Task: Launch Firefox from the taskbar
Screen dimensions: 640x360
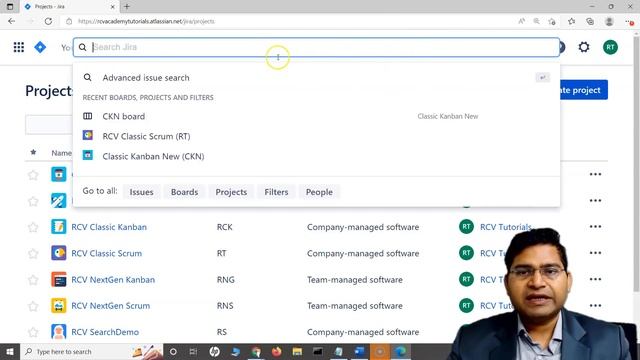Action: coord(277,351)
